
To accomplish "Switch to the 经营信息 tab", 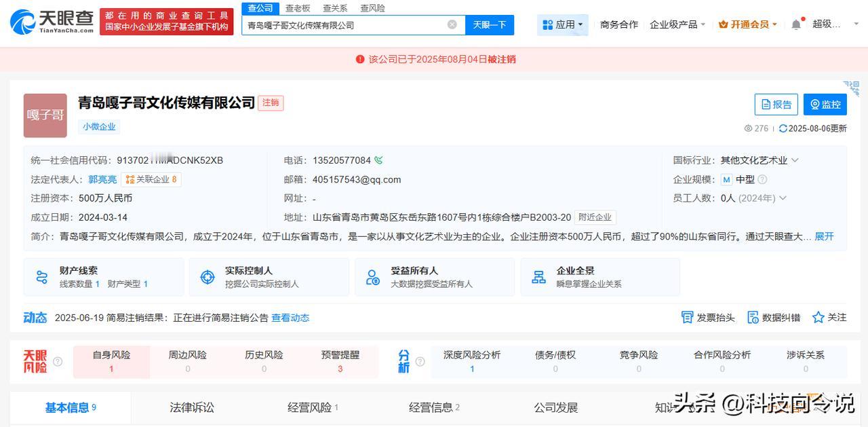I will pos(434,407).
